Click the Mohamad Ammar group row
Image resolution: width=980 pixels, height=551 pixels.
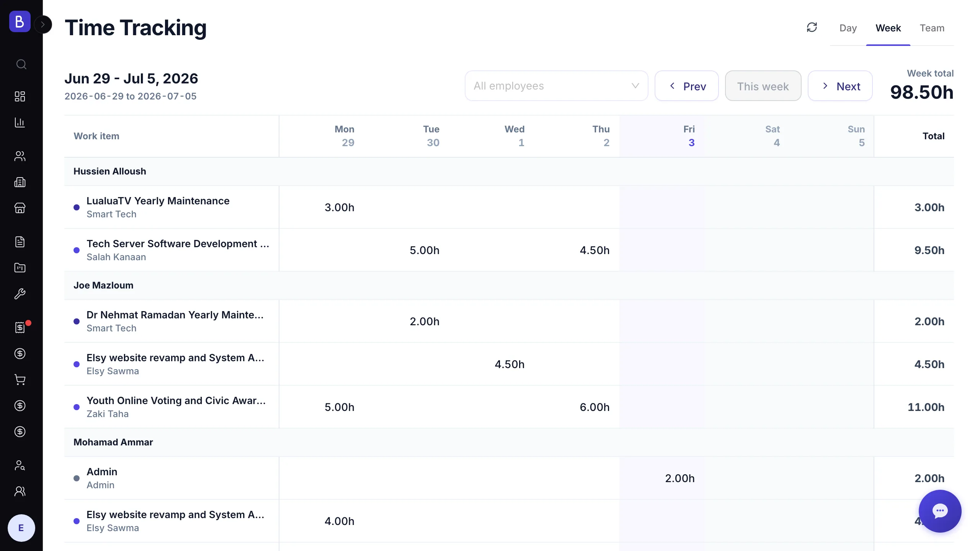point(509,442)
